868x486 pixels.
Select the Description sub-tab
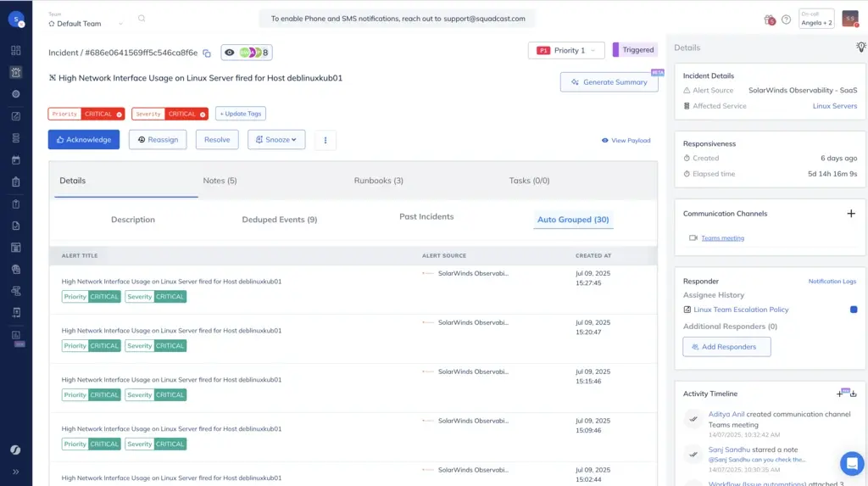133,220
